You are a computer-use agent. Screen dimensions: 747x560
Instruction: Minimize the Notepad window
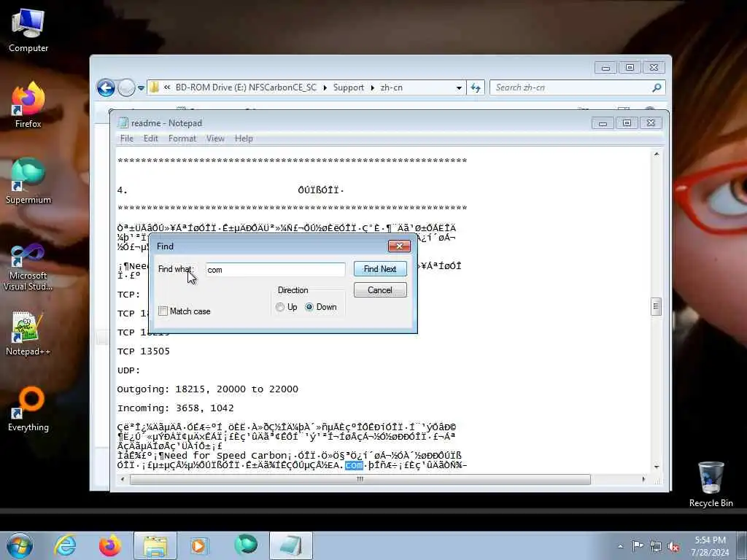[603, 123]
